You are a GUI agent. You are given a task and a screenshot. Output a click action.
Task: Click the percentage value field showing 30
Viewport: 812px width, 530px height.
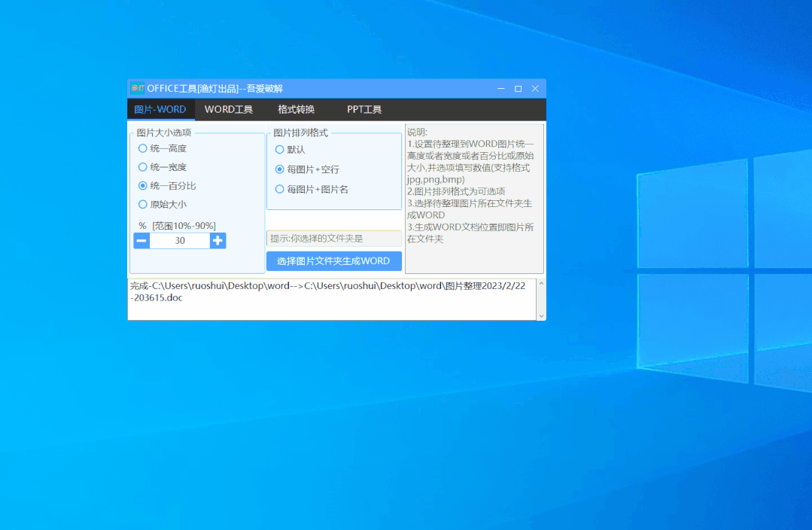180,240
